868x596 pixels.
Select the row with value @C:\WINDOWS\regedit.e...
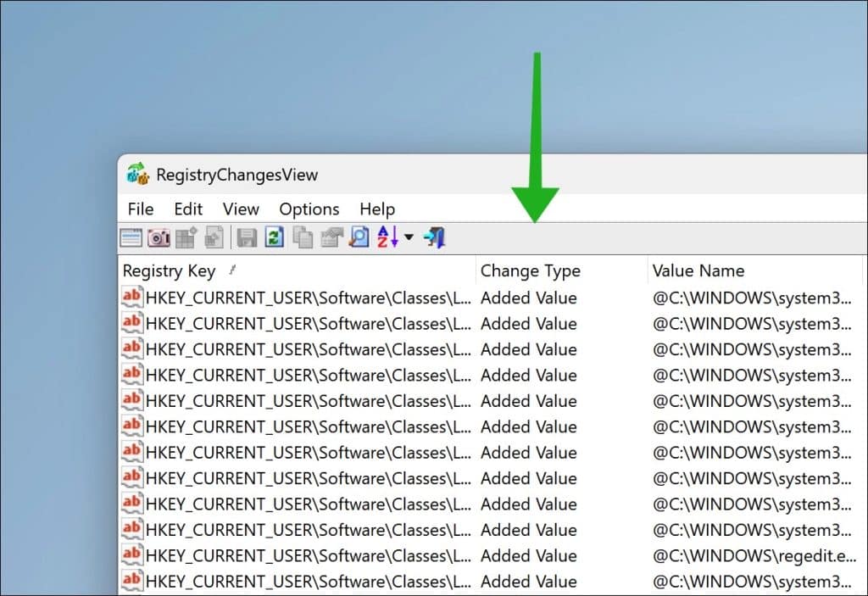pyautogui.click(x=492, y=555)
